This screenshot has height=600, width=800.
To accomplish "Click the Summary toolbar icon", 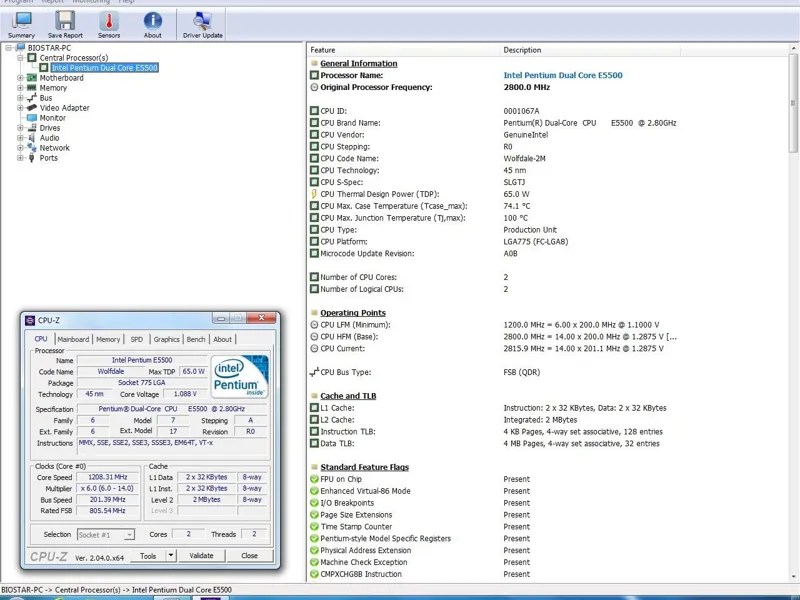I will pyautogui.click(x=21, y=23).
